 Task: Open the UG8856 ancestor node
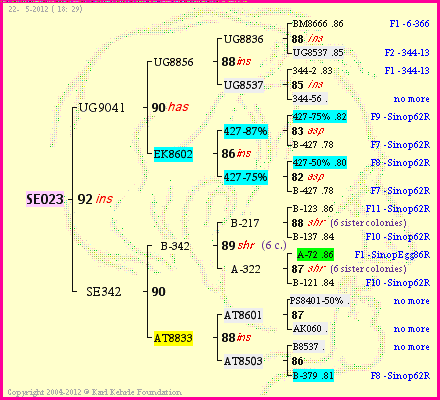(173, 62)
